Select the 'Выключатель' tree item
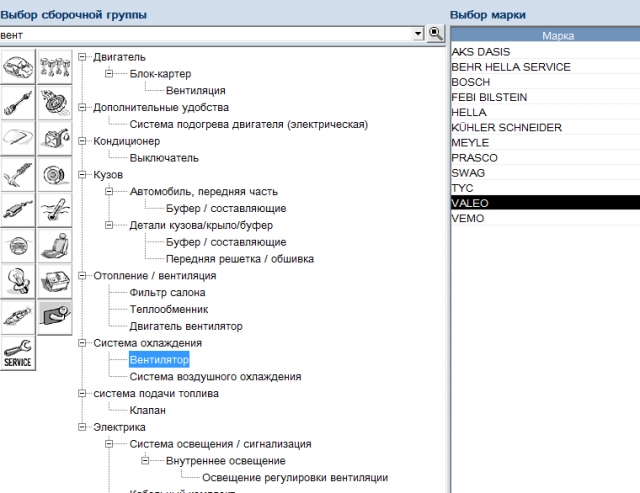The width and height of the screenshot is (640, 493). point(164,158)
